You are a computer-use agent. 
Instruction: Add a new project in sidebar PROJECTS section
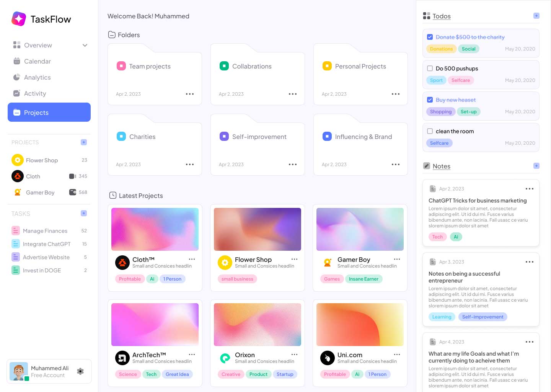pos(84,142)
